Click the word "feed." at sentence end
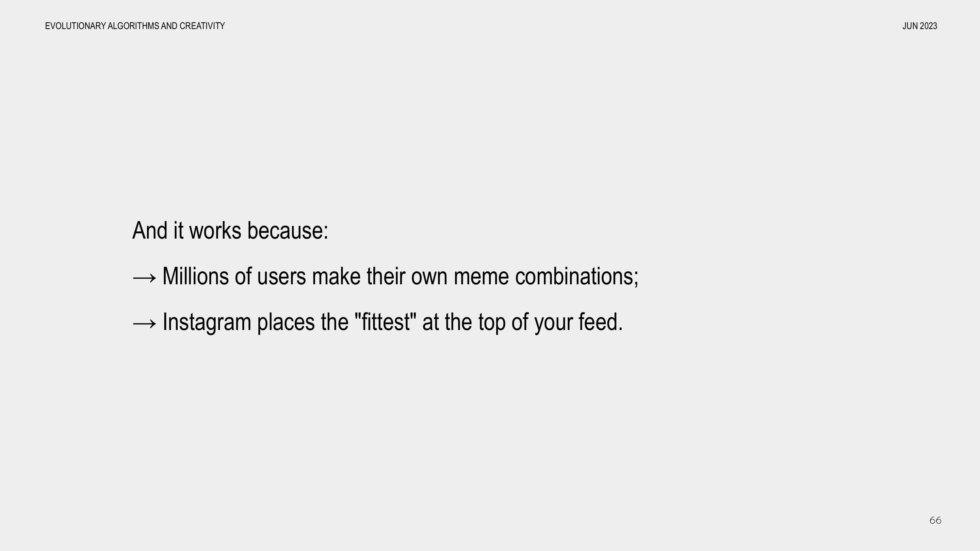The image size is (980, 551). coord(601,322)
